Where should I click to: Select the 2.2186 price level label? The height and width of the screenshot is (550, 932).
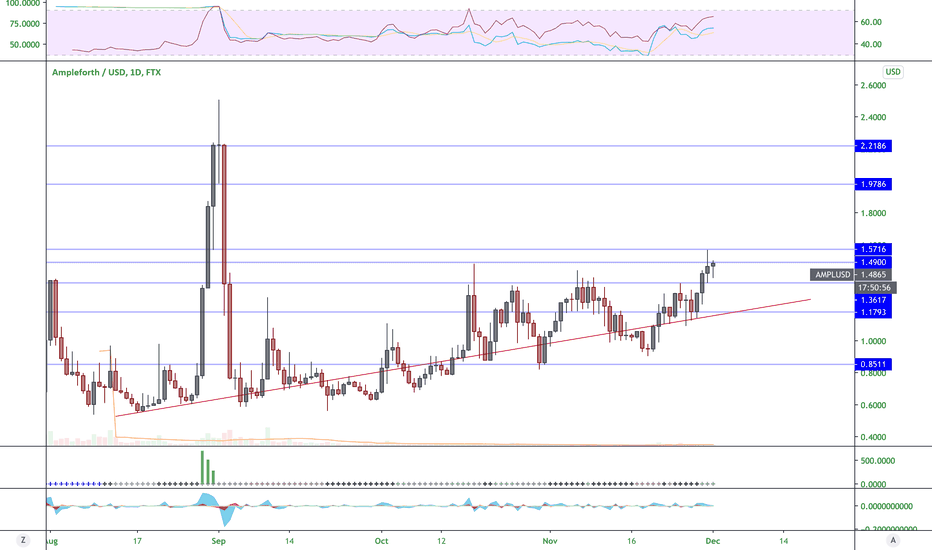[873, 146]
